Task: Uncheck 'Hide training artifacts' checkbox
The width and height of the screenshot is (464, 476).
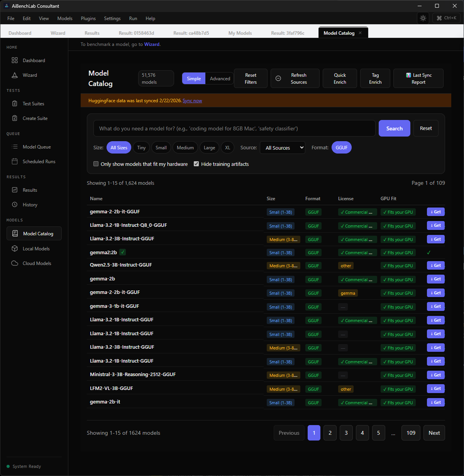Action: (x=196, y=164)
